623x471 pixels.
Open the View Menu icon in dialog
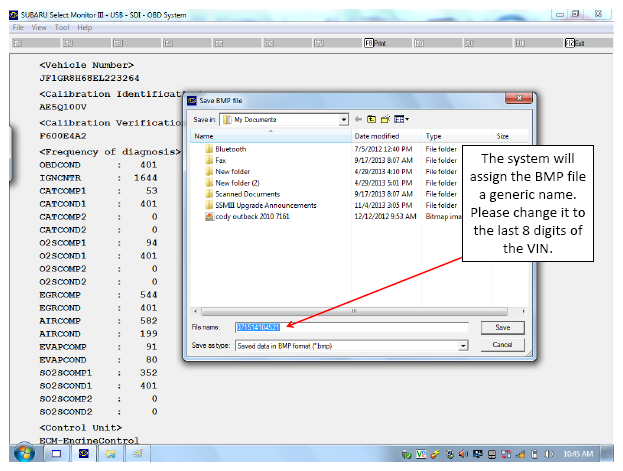(399, 119)
